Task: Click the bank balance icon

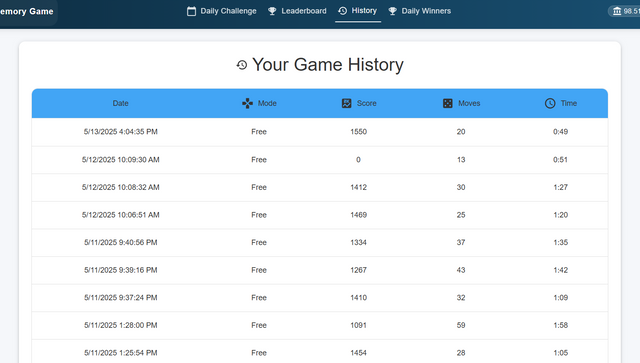Action: click(617, 11)
